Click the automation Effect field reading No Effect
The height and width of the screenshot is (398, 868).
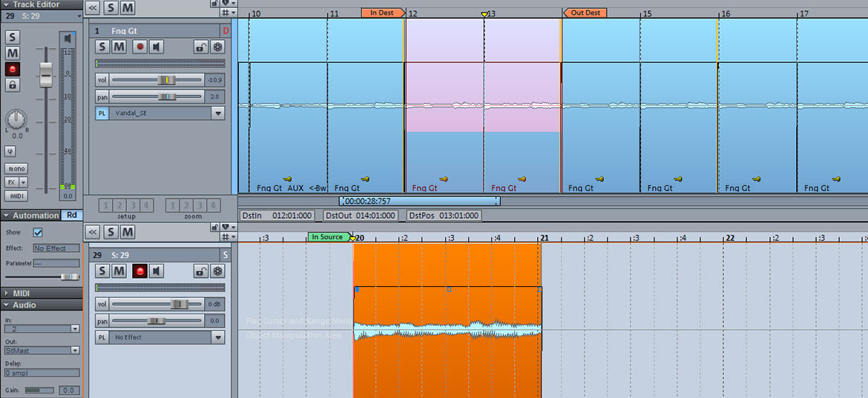point(56,248)
